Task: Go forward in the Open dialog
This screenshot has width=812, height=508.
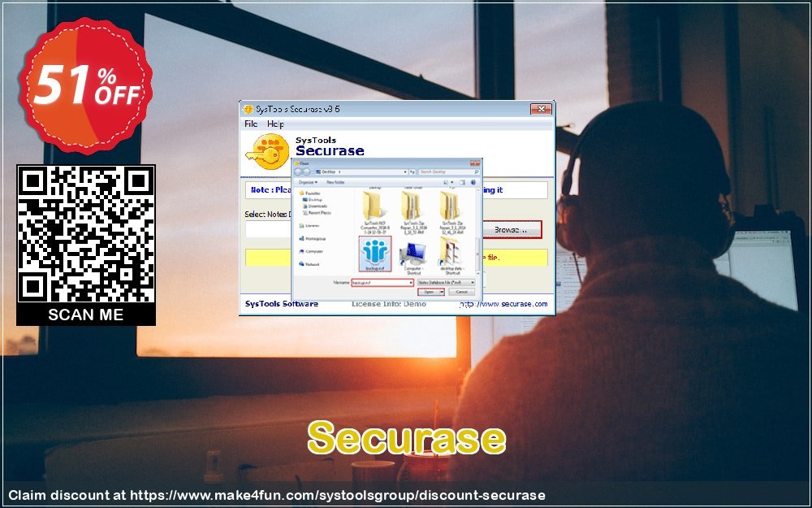Action: click(x=307, y=172)
